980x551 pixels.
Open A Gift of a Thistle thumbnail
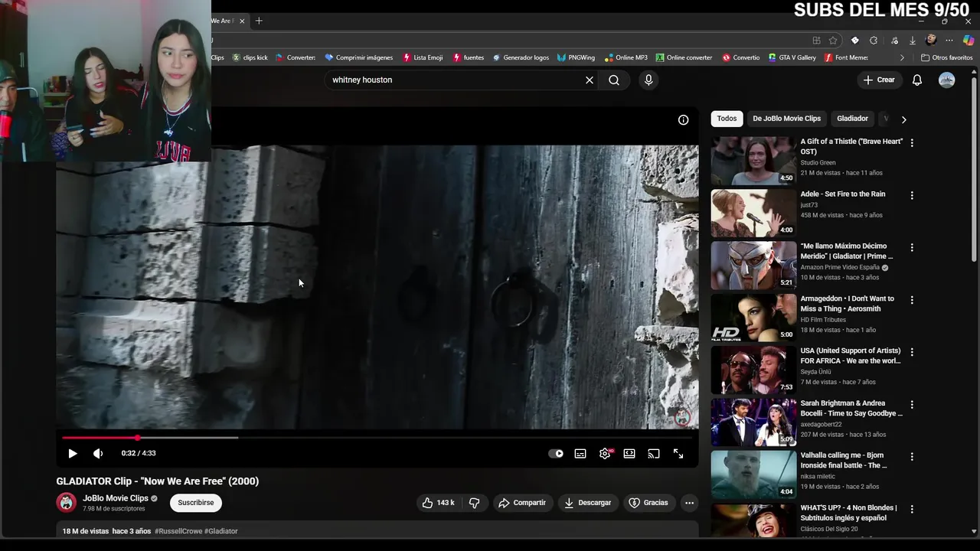(x=753, y=161)
